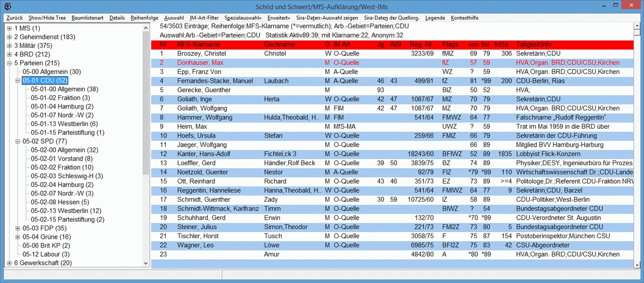The width and height of the screenshot is (644, 283).
Task: Expand the 3 Militär node
Action: [9, 46]
